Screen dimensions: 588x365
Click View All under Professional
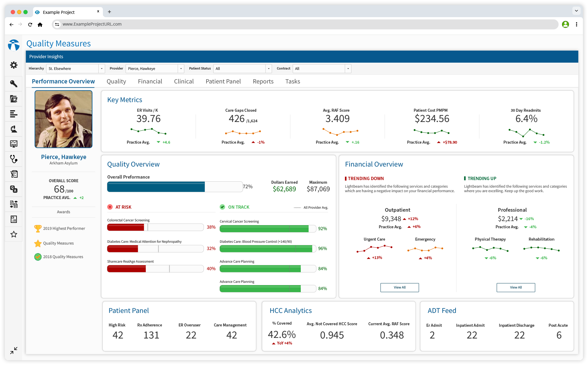[x=515, y=287]
